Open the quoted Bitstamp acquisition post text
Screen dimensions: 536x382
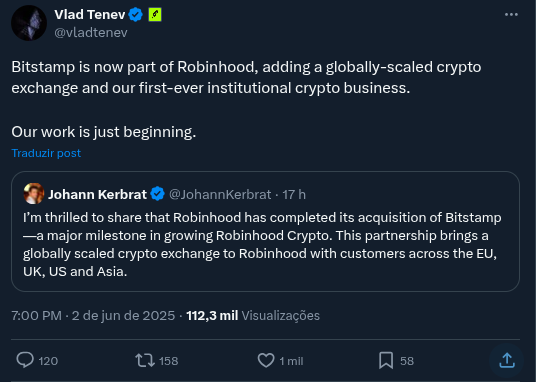tap(262, 244)
